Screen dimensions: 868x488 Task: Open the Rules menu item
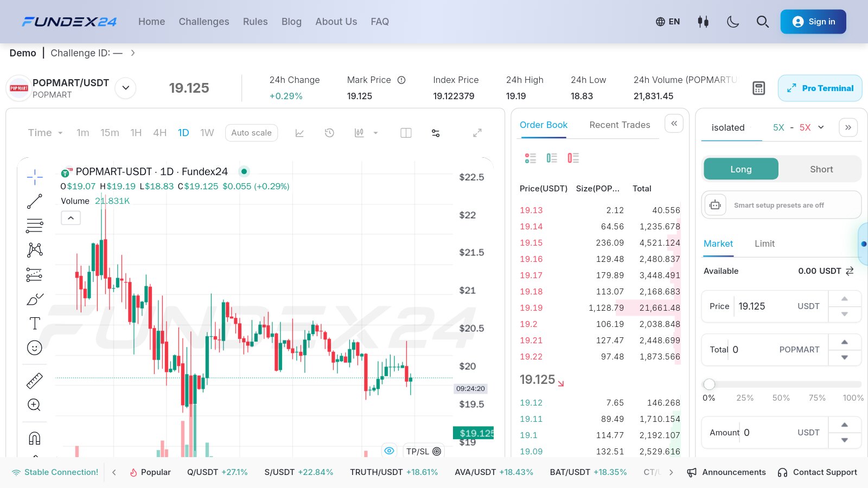click(256, 22)
